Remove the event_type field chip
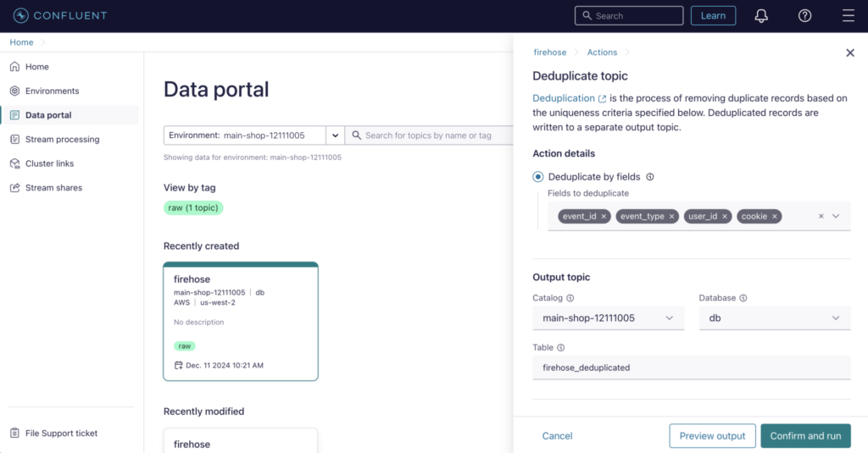Viewport: 868px width, 453px height. pos(671,216)
